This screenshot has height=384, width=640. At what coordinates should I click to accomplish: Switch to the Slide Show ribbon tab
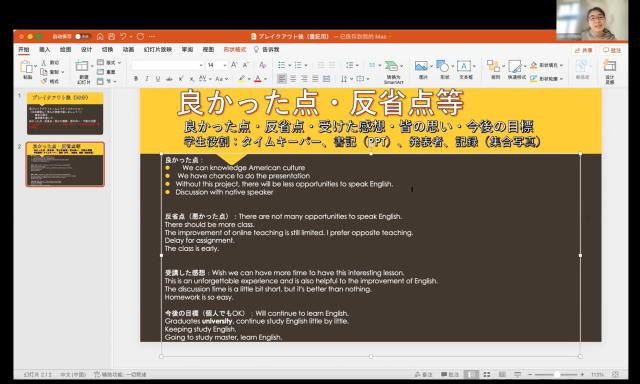(158, 49)
